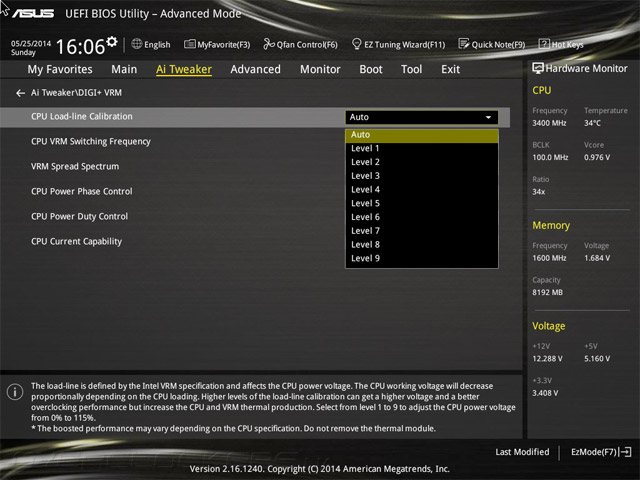This screenshot has height=480, width=640.
Task: Click the memory voltage 1.684 V
Action: (597, 258)
